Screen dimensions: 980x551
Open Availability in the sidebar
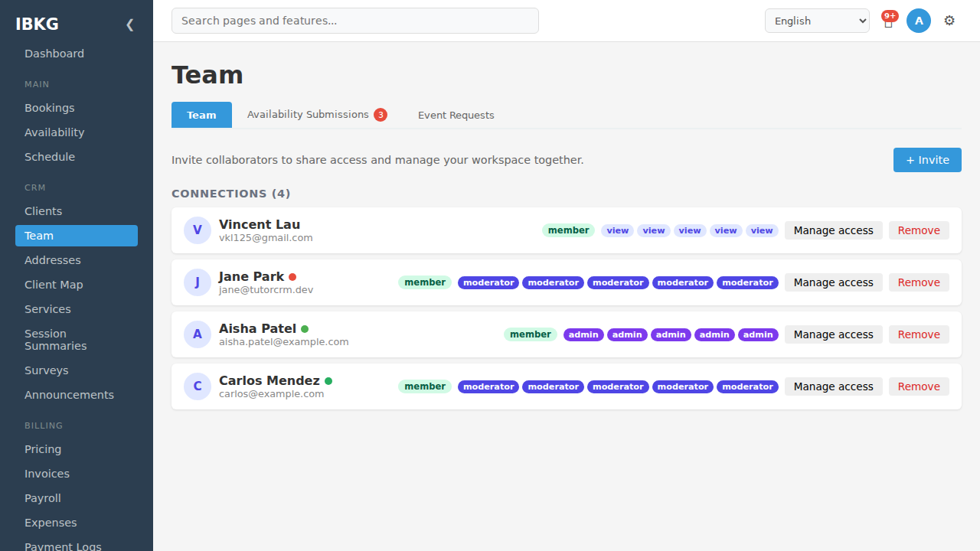[x=77, y=132]
